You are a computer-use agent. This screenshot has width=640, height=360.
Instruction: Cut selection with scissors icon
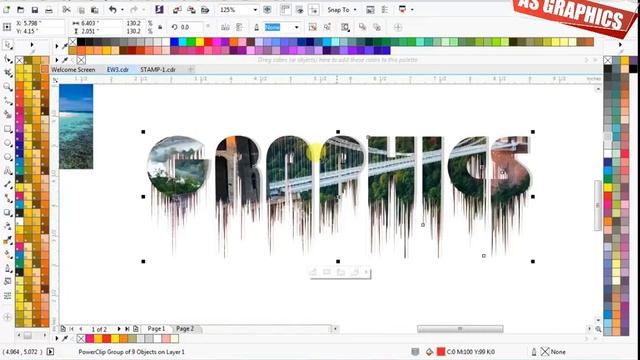67,9
